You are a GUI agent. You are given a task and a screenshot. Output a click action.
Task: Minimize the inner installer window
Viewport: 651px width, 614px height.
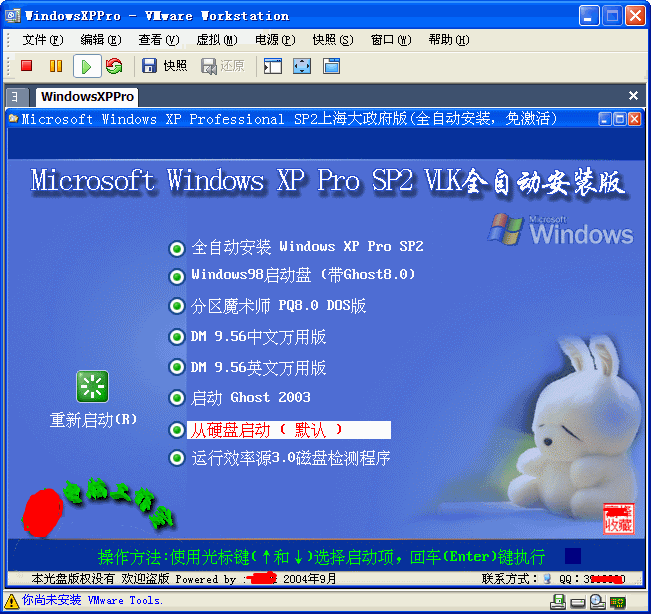(x=605, y=120)
